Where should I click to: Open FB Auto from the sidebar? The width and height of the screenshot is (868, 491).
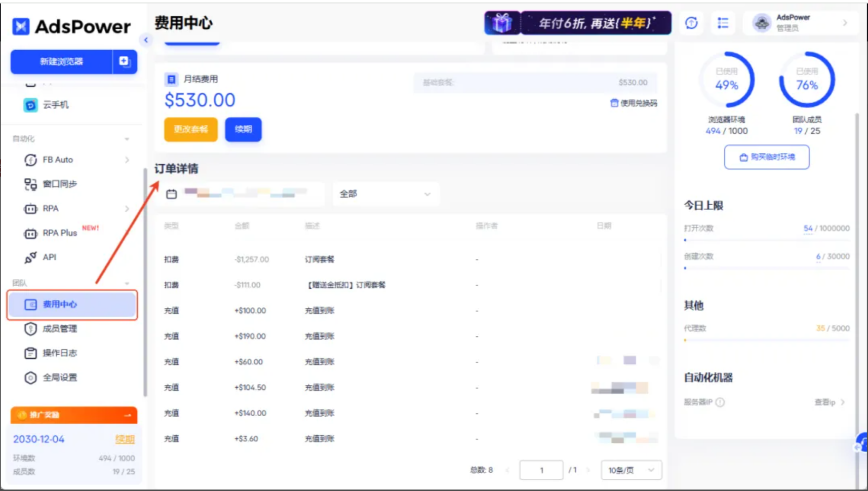tap(57, 160)
